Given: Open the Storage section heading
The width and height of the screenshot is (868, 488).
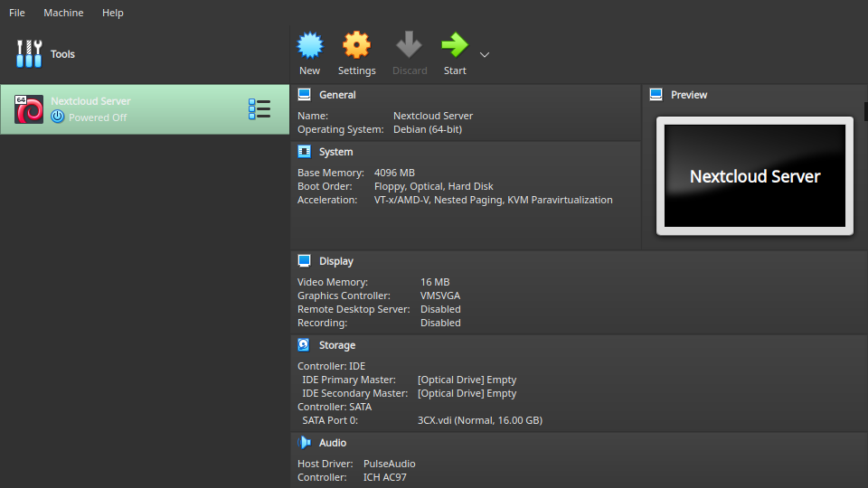Looking at the screenshot, I should (x=337, y=345).
